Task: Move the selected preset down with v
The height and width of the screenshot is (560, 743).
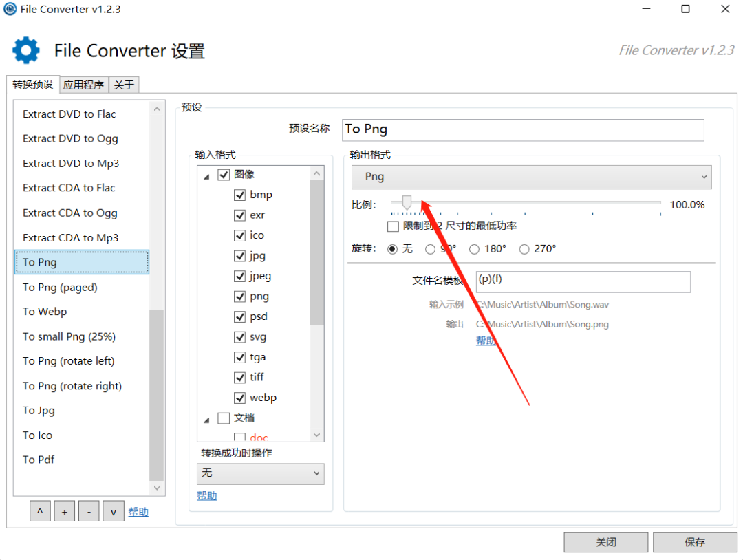Action: click(113, 511)
